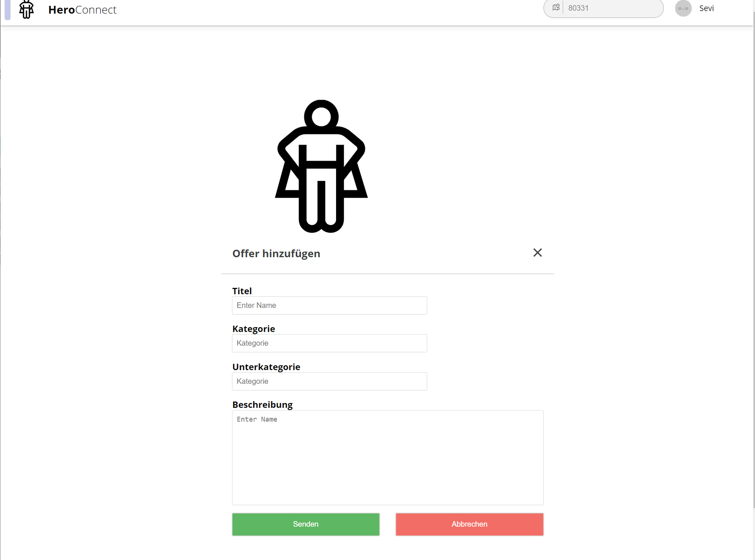Click the Unterkategorie field label
This screenshot has width=755, height=560.
(266, 367)
